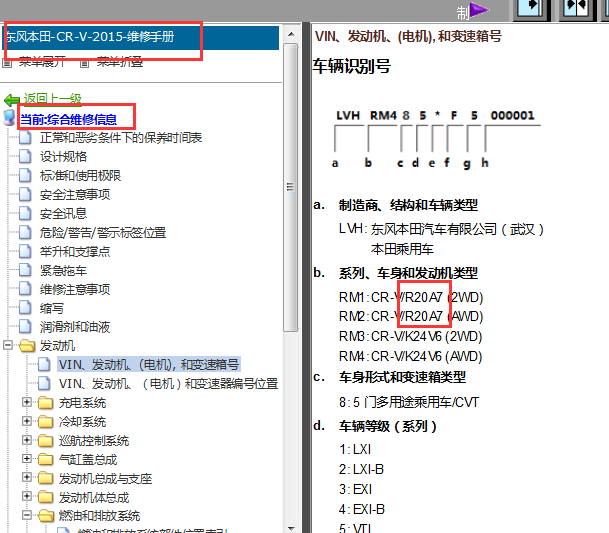Select VIN、发动机、(电机), 和变速箱号 tree item

click(x=149, y=364)
